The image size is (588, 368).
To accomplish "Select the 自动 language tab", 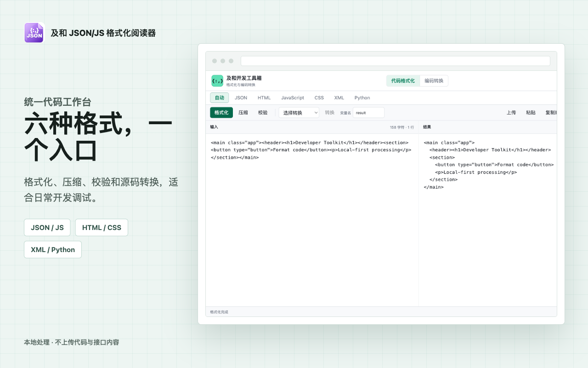I will (220, 98).
